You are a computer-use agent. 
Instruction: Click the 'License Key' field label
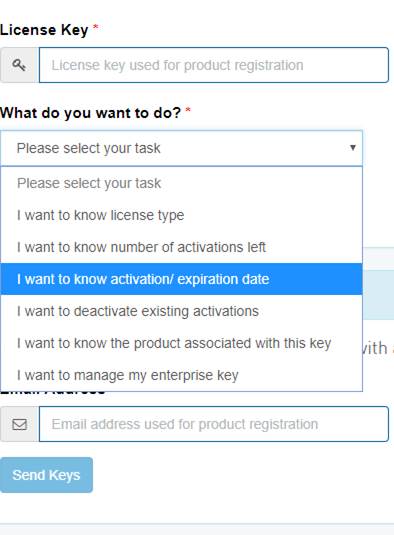tap(44, 30)
